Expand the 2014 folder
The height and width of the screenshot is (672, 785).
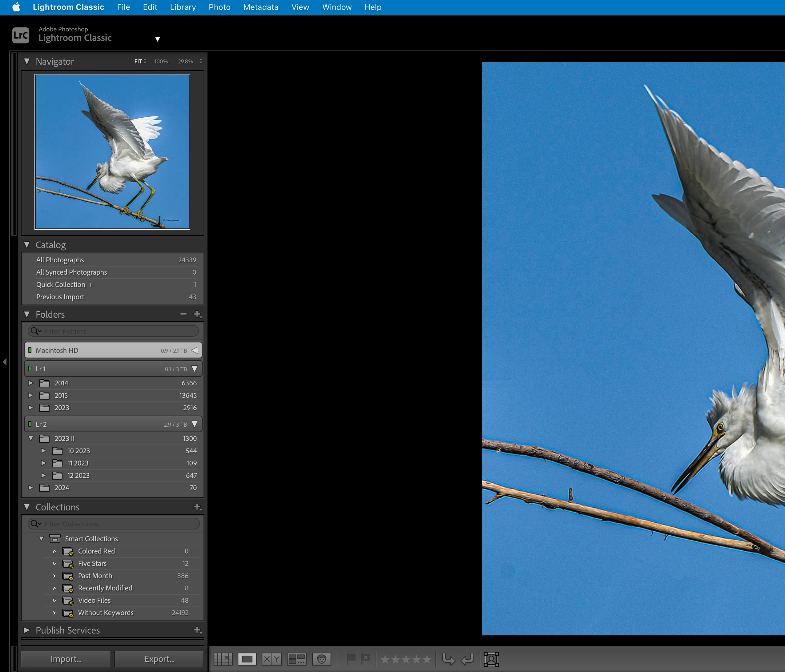point(31,383)
